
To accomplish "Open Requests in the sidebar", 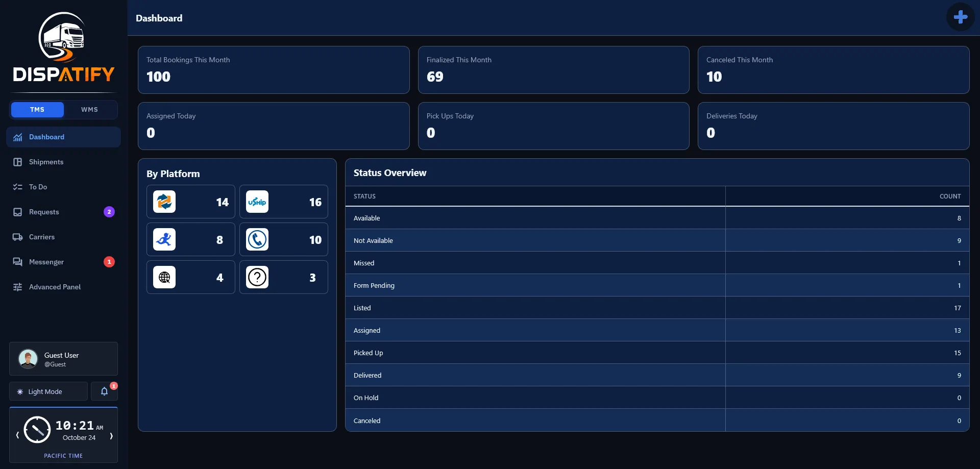I will point(63,212).
